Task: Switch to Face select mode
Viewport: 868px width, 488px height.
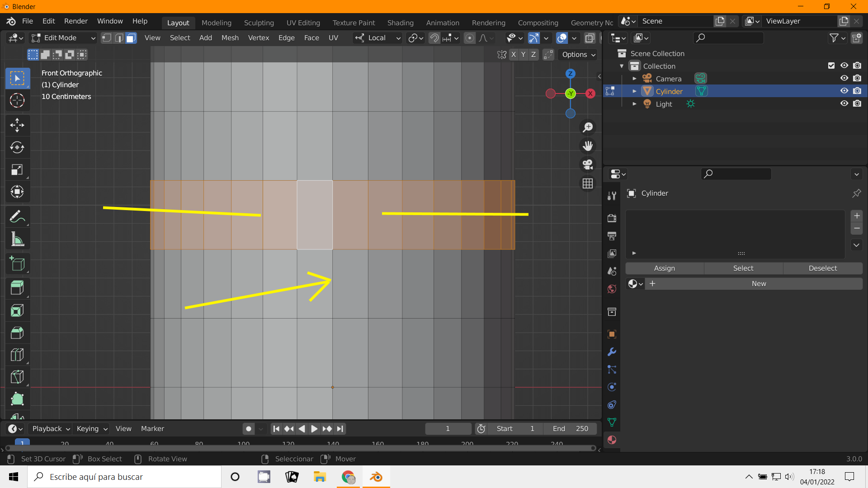Action: coord(131,38)
